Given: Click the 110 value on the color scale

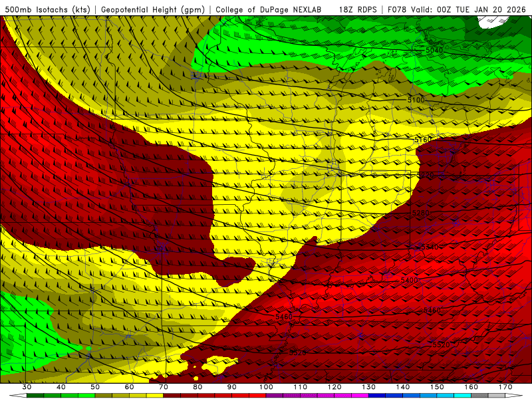Looking at the screenshot, I should pyautogui.click(x=301, y=387).
